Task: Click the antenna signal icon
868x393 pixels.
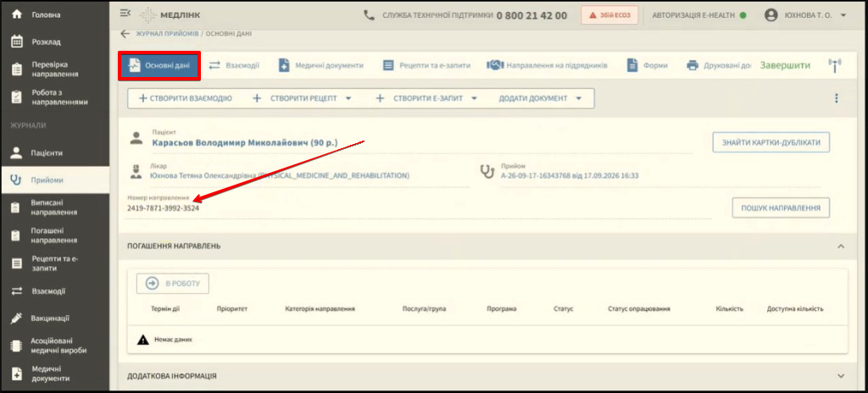Action: 834,65
